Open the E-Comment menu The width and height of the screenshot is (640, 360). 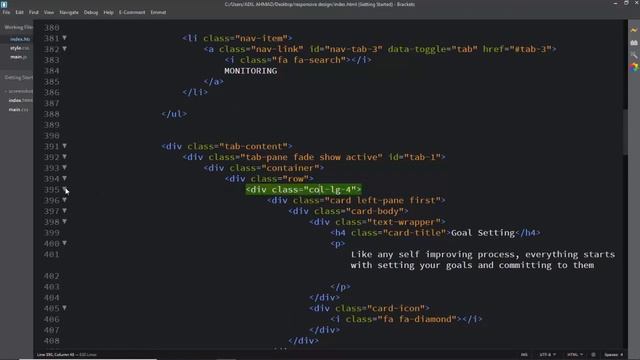click(x=132, y=12)
